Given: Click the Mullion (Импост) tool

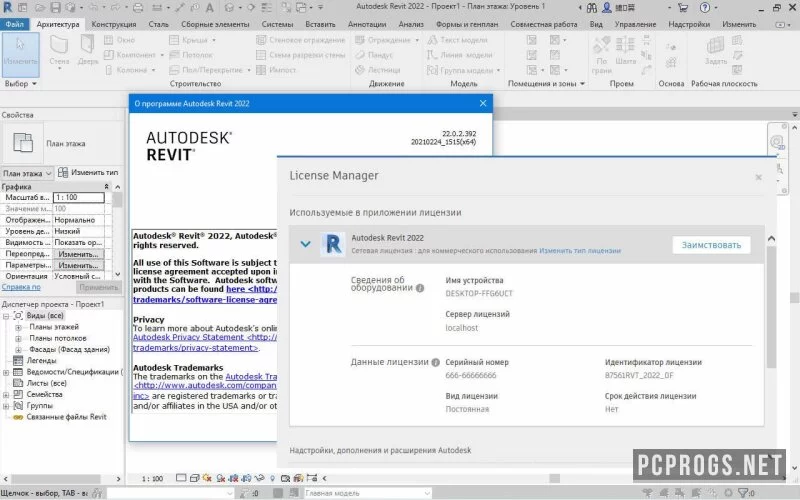Looking at the screenshot, I should tap(276, 70).
